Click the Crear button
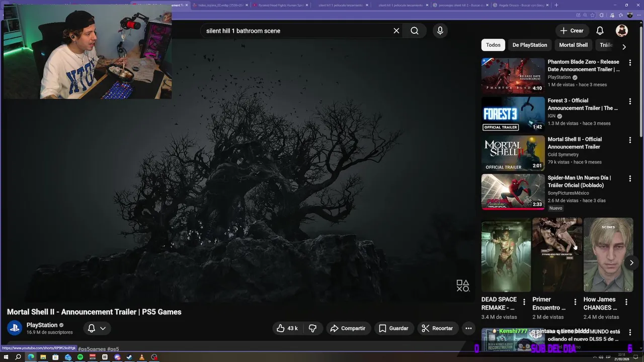Viewport: 644px width, 362px height. point(572,31)
